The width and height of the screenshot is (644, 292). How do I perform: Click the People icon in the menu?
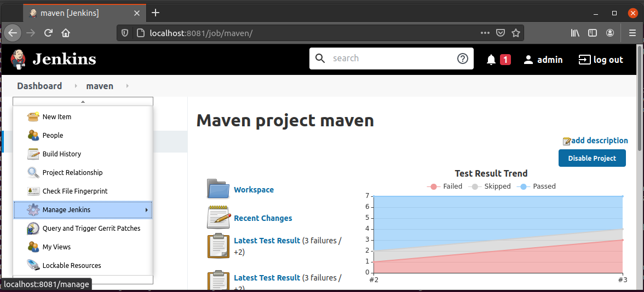(33, 136)
